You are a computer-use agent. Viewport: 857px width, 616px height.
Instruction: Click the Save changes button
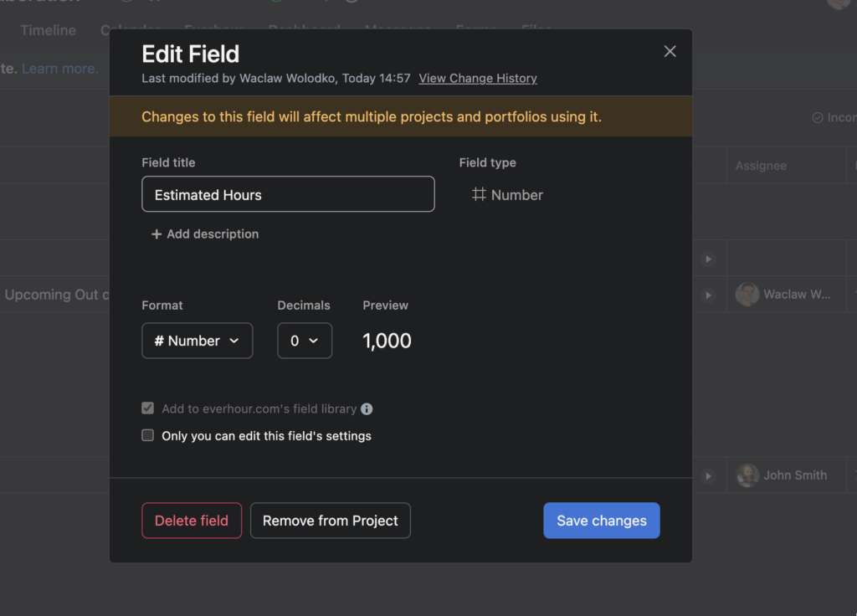click(601, 520)
